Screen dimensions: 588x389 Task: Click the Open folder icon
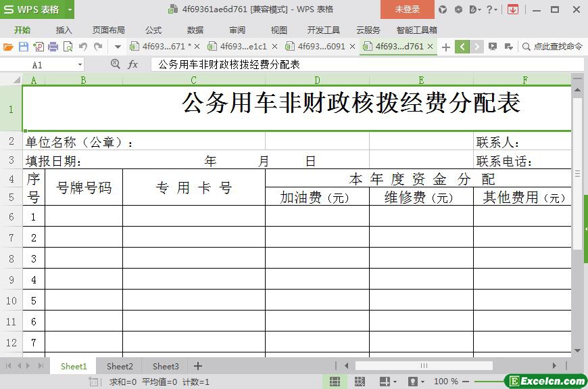pos(8,47)
